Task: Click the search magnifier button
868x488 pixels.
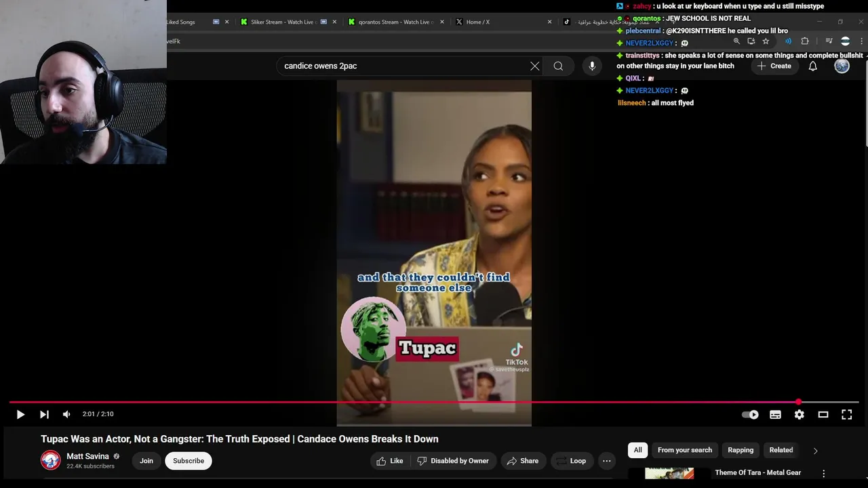Action: (558, 66)
